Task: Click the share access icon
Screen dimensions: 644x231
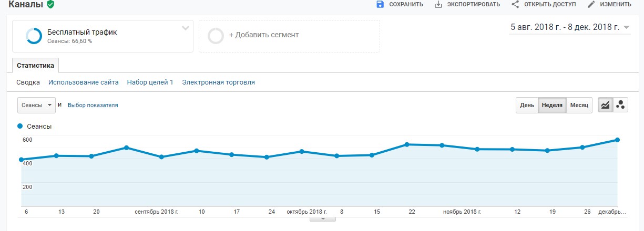Action: (x=515, y=4)
